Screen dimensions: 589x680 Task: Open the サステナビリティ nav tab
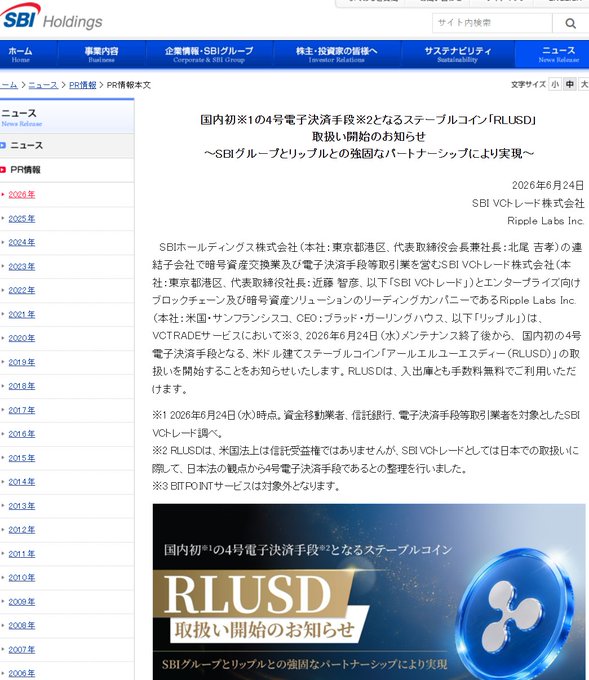click(458, 54)
